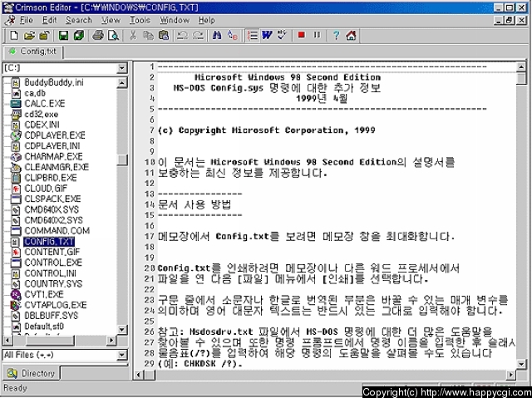Viewport: 532px width, 398px height.
Task: Open the File menu
Action: (26, 20)
